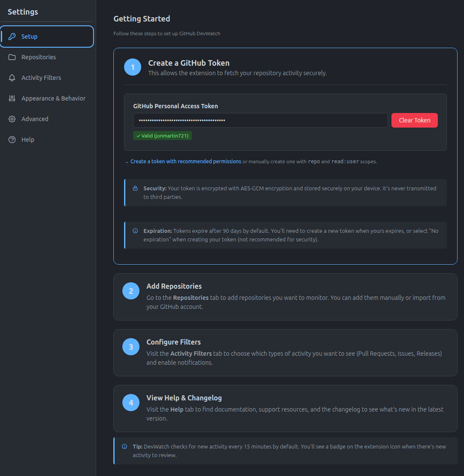
Task: Open the Activity Filters settings section
Action: (40, 77)
